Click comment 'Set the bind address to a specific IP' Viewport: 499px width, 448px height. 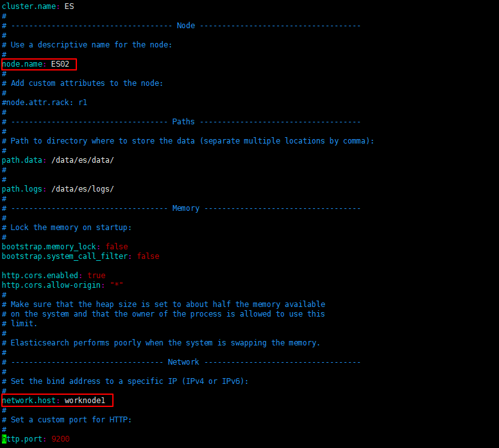(125, 381)
